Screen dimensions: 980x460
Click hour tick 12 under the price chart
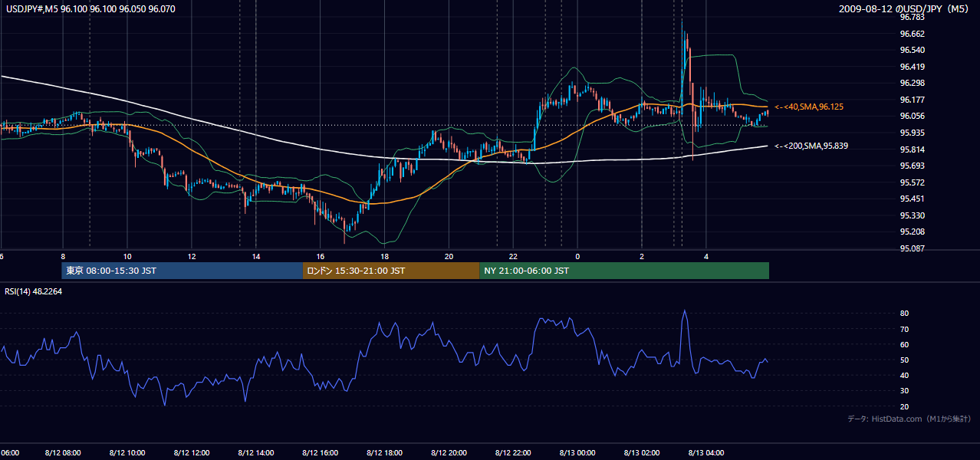tap(192, 257)
